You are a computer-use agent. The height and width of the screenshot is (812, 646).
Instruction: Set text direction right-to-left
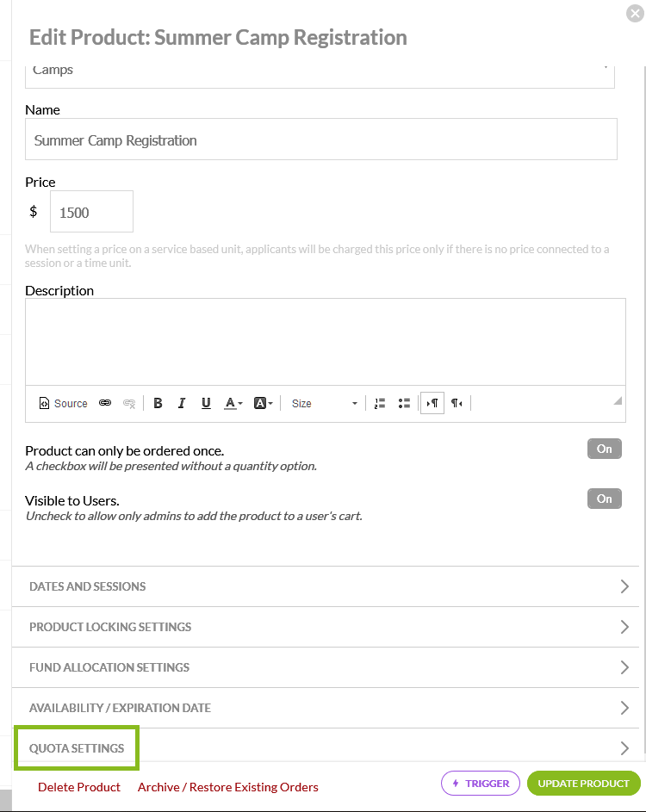point(457,403)
